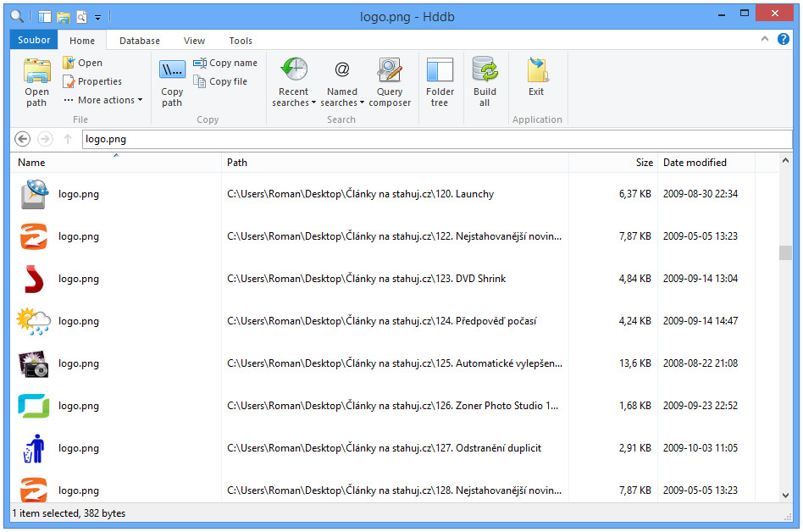Sort results by the Path column header

coord(395,163)
